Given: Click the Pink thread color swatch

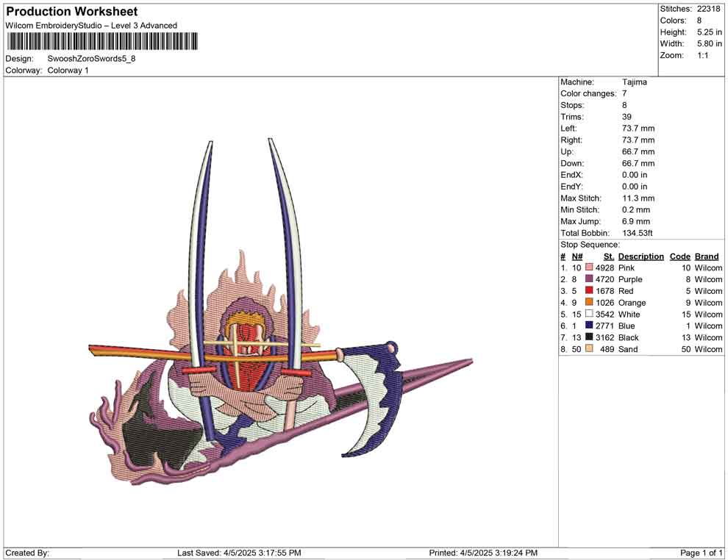Looking at the screenshot, I should [589, 268].
